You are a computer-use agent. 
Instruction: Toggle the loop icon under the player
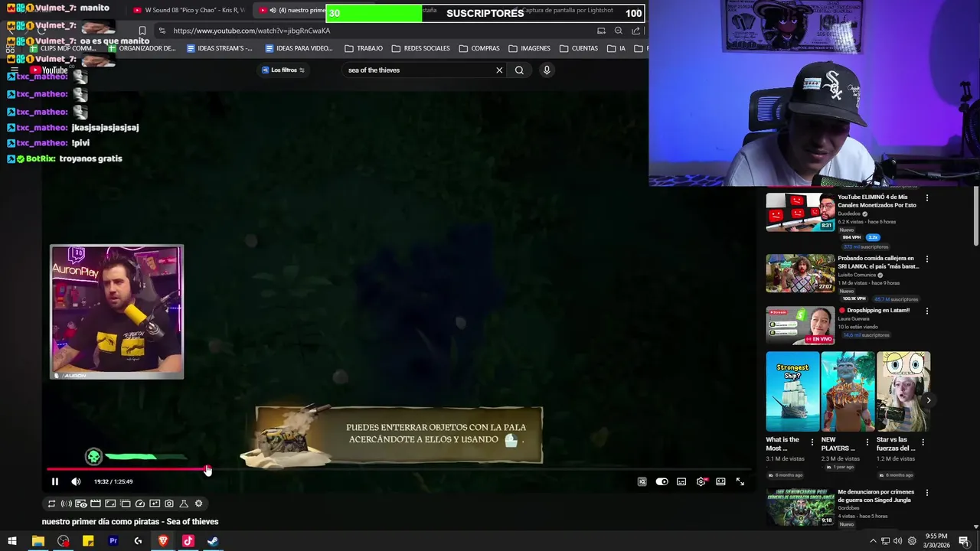tap(51, 504)
